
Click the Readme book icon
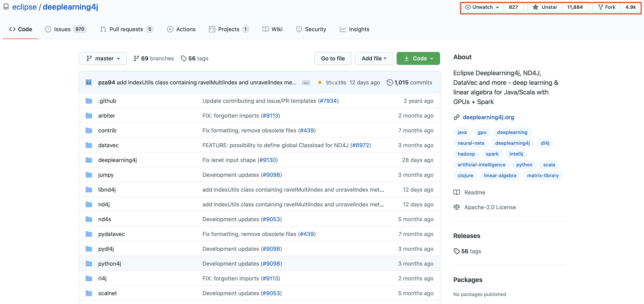coord(456,192)
